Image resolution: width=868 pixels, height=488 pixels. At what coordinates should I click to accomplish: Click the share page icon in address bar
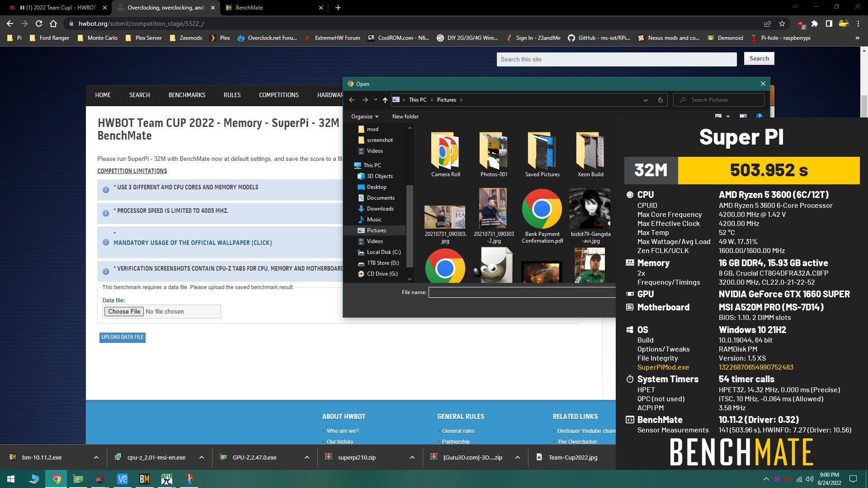(x=768, y=23)
